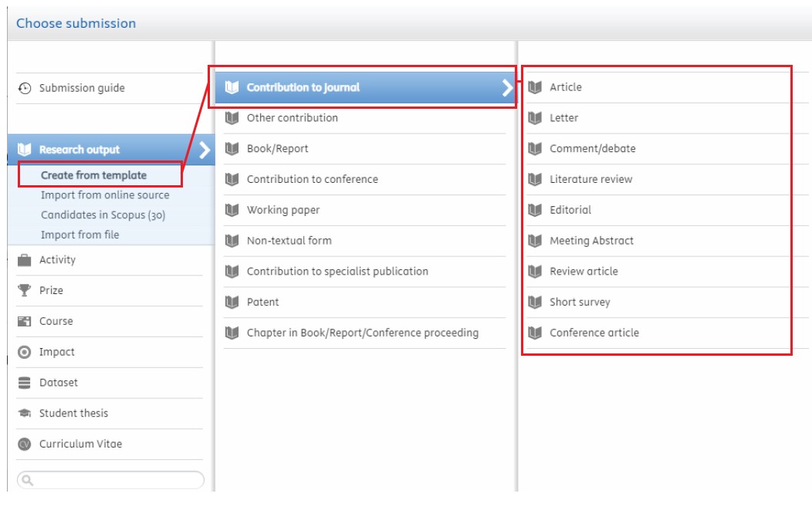Viewport: 812px width, 507px height.
Task: Click the search field in sidebar
Action: pyautogui.click(x=111, y=480)
